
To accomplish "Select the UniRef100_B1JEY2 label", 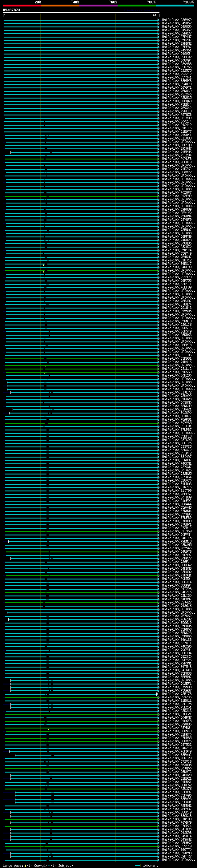I will point(176,393).
